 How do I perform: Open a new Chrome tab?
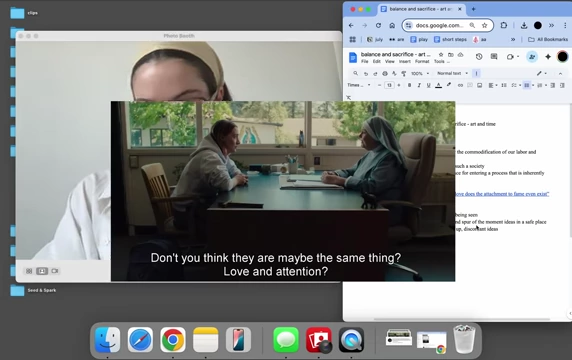pos(473,9)
